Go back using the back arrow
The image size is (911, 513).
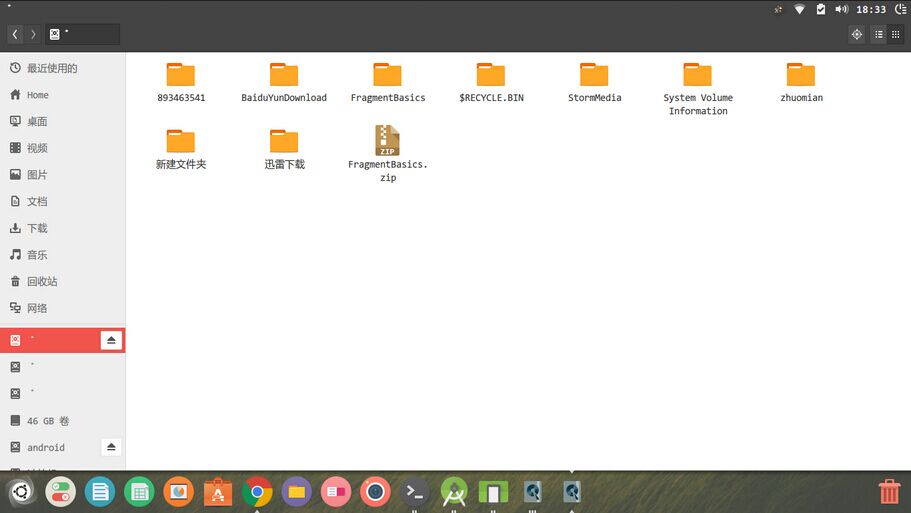pos(15,34)
